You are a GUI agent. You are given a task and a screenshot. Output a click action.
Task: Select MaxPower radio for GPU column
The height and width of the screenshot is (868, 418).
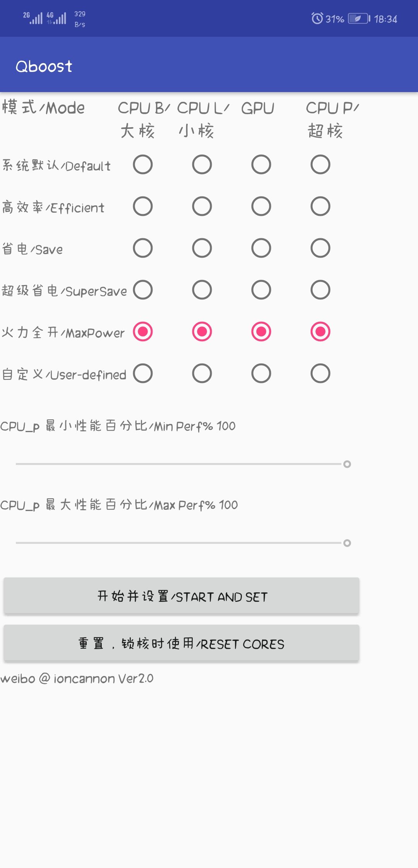261,331
